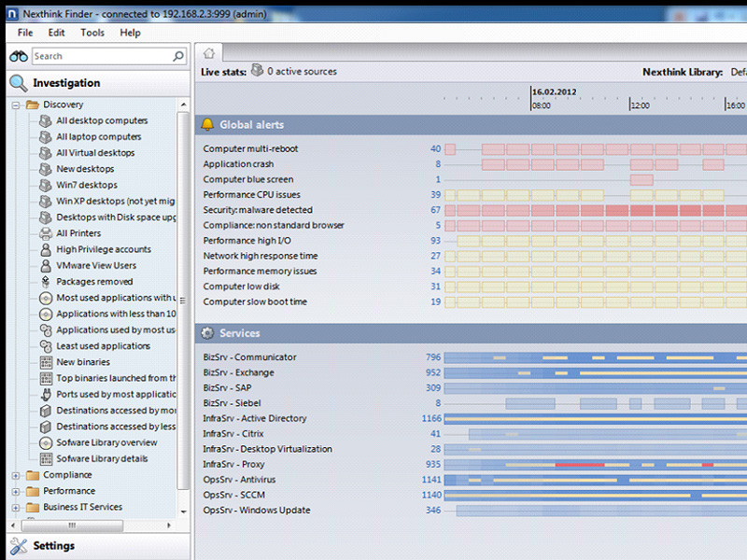
Task: Select the OpsSrv - SCCM service
Action: point(233,496)
